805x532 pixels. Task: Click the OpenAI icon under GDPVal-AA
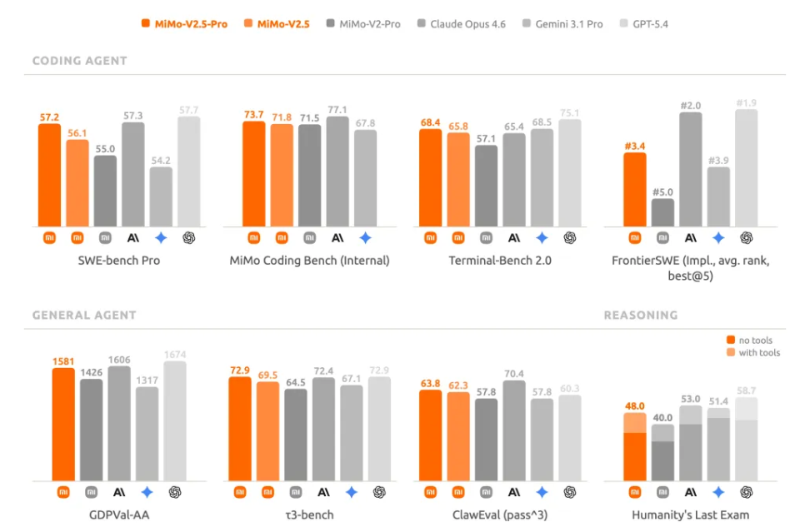point(175,492)
